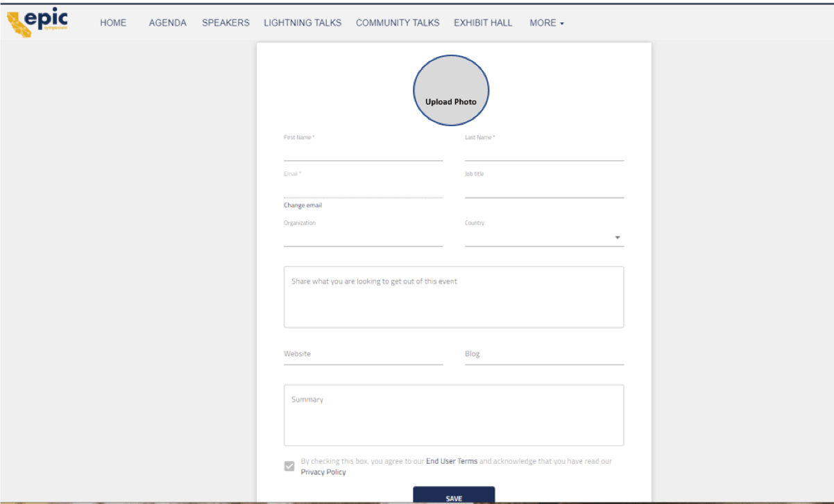Screen dimensions: 834x504
Task: Click the Change email link
Action: [x=303, y=205]
